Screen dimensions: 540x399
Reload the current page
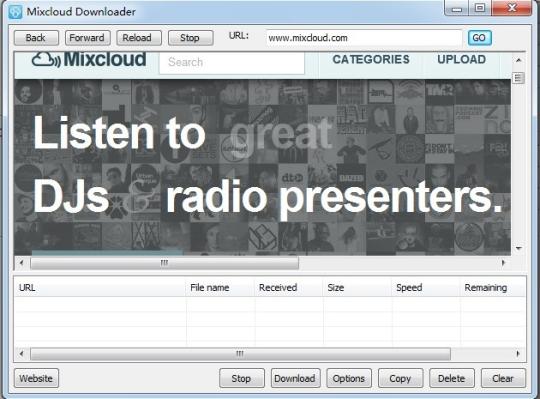139,38
